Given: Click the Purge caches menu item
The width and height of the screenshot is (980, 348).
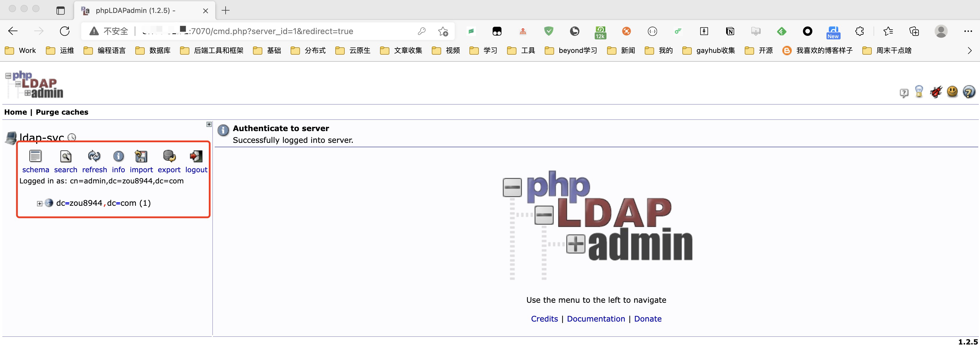Looking at the screenshot, I should click(62, 112).
